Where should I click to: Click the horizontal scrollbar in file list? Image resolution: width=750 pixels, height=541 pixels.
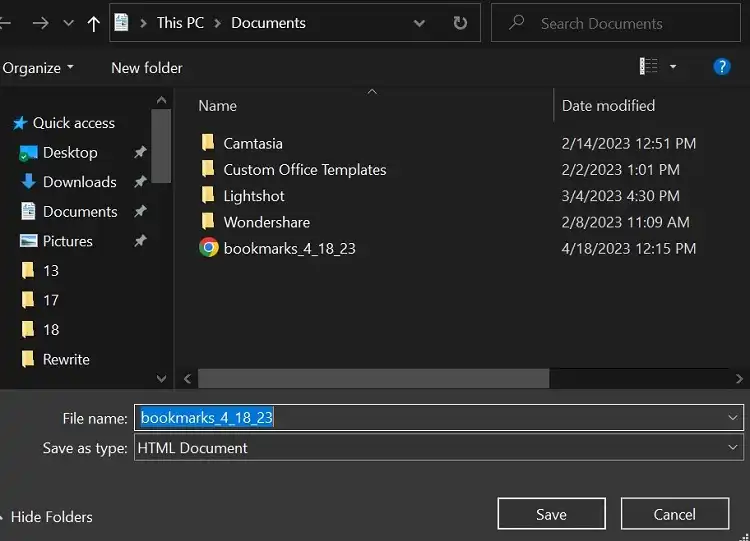point(373,379)
